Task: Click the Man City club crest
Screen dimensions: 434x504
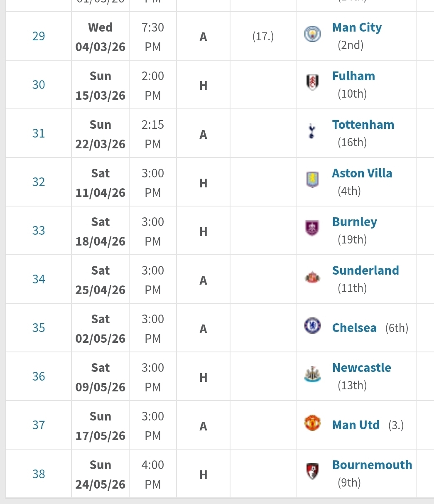Action: coord(312,34)
